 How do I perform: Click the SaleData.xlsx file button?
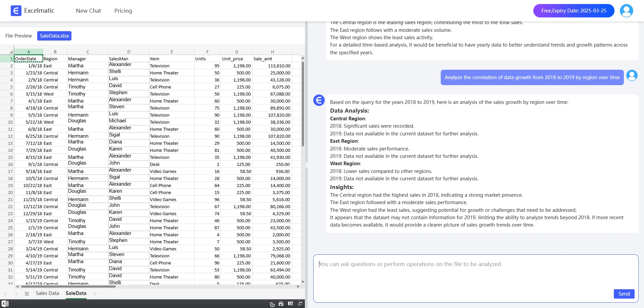tap(54, 36)
